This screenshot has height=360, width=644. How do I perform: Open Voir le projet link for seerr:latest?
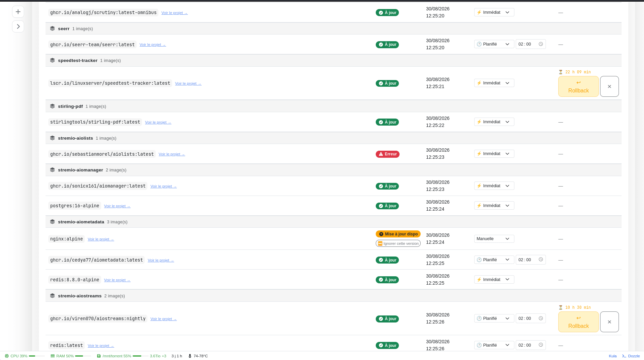(x=153, y=45)
